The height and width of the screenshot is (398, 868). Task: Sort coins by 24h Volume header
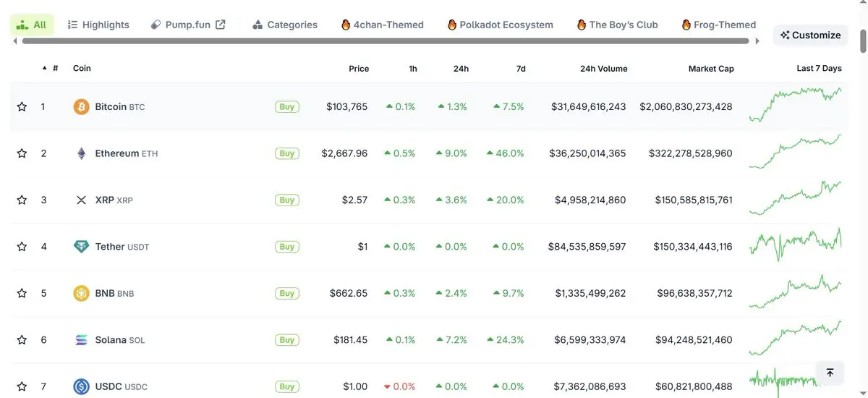pos(603,69)
